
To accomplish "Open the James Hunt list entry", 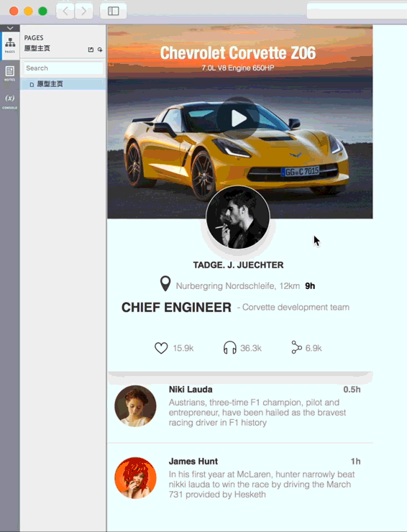I will point(240,477).
